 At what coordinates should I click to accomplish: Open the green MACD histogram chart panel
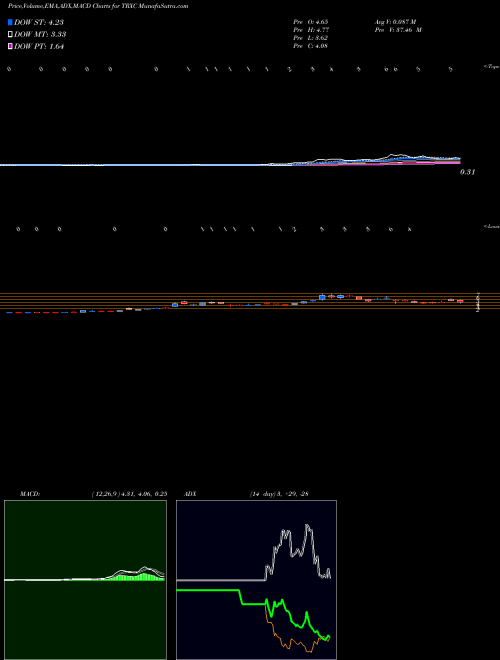click(85, 580)
